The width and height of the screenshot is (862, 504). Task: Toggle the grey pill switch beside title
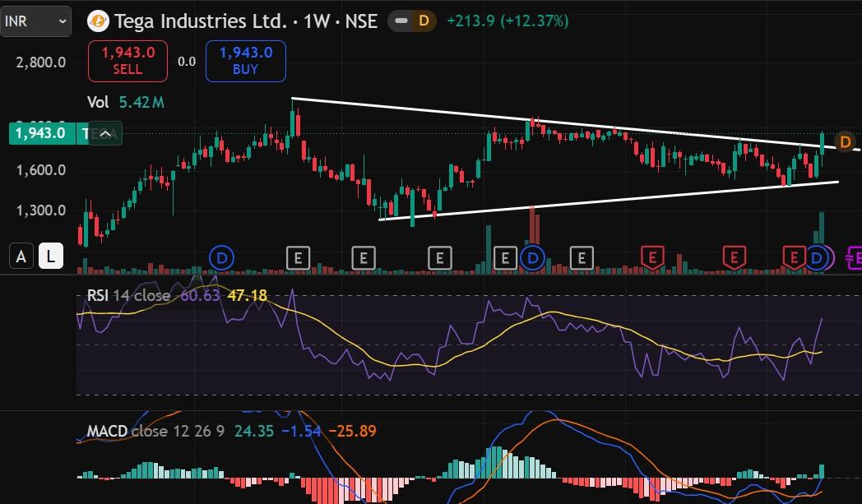click(x=402, y=21)
